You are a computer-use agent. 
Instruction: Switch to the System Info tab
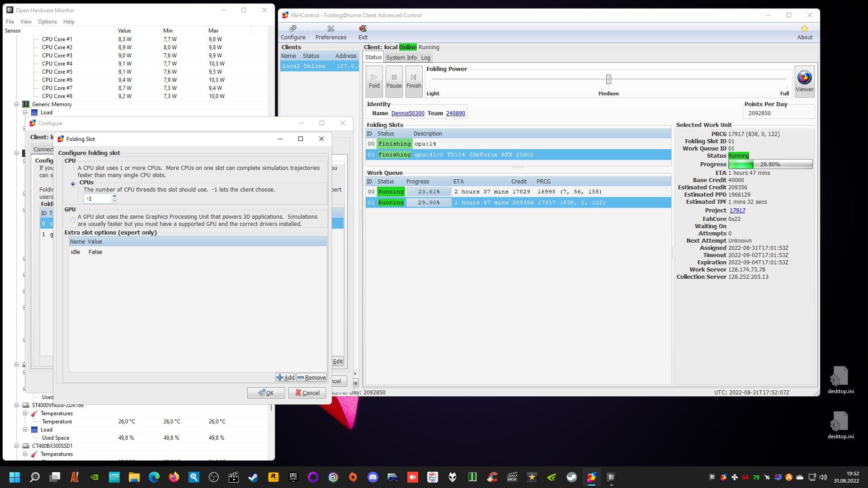pos(401,58)
